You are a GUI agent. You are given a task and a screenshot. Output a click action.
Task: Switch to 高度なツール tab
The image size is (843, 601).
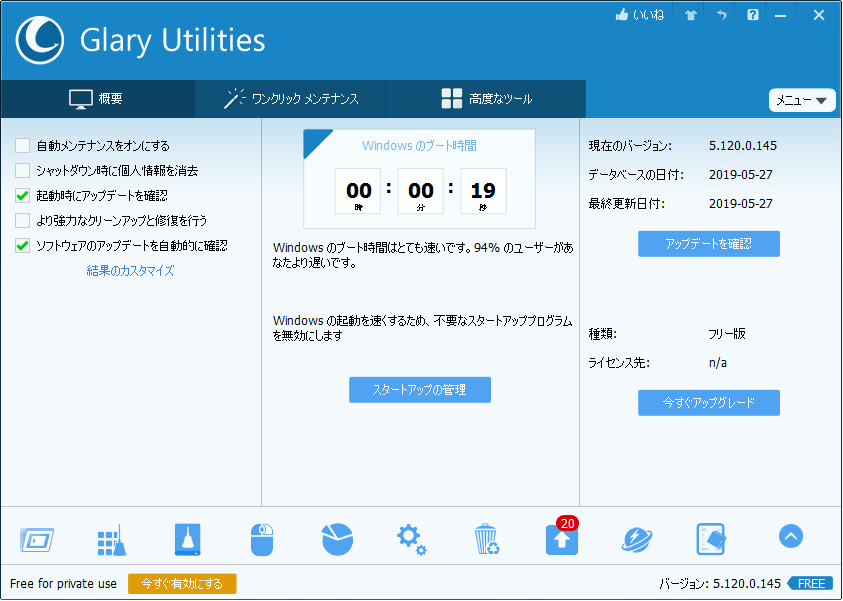coord(488,99)
